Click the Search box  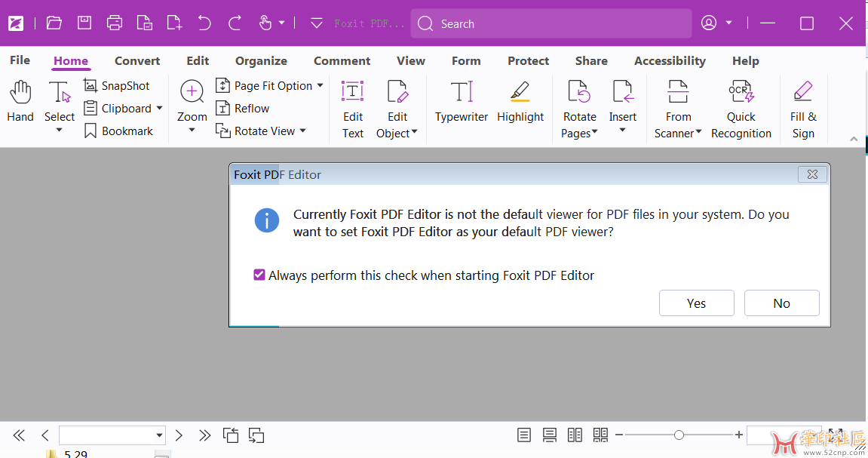pos(551,23)
